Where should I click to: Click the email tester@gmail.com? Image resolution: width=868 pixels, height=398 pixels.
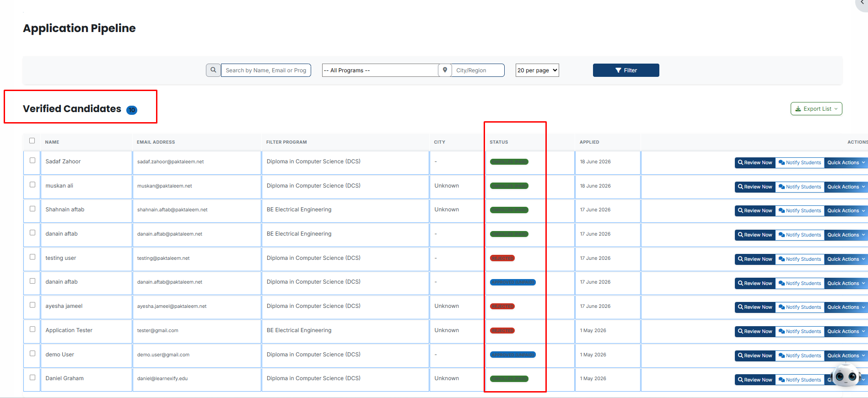(158, 331)
